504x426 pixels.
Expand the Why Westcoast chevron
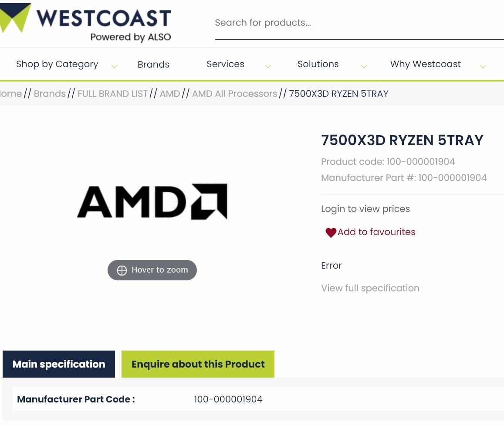tap(483, 67)
